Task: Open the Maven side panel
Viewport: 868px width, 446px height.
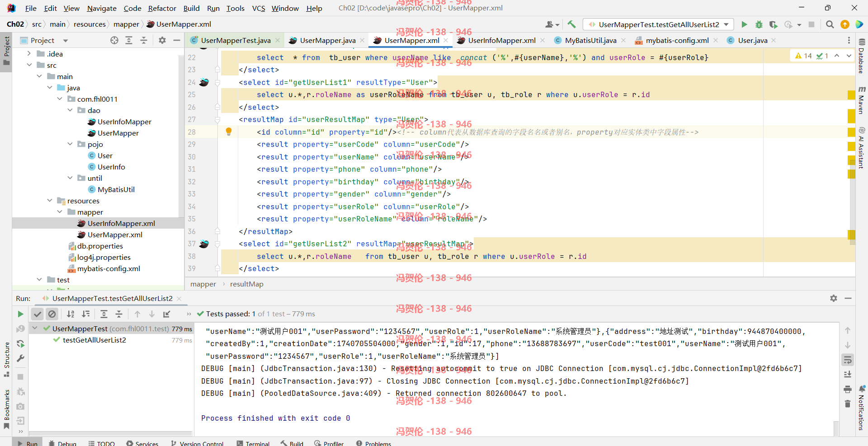Action: click(862, 100)
